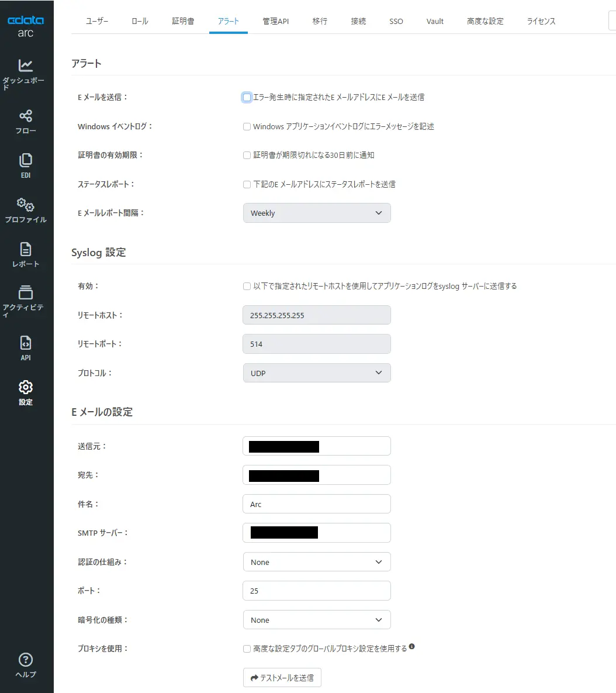The image size is (616, 693).
Task: Open the Eメールレポート間隔 Weekly dropdown
Action: [x=317, y=213]
